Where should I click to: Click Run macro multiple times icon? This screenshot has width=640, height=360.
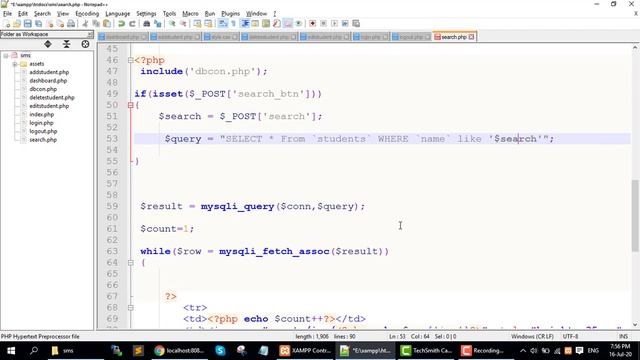[x=345, y=24]
